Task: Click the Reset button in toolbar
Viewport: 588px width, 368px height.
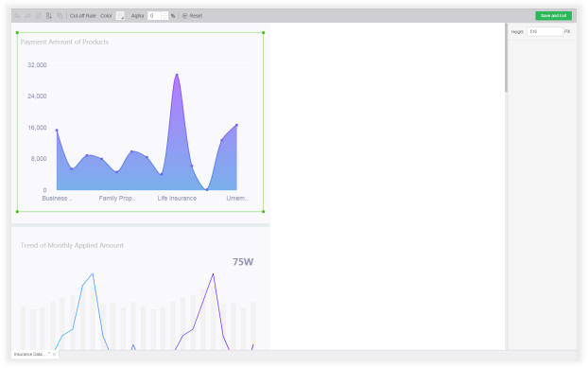Action: point(192,16)
